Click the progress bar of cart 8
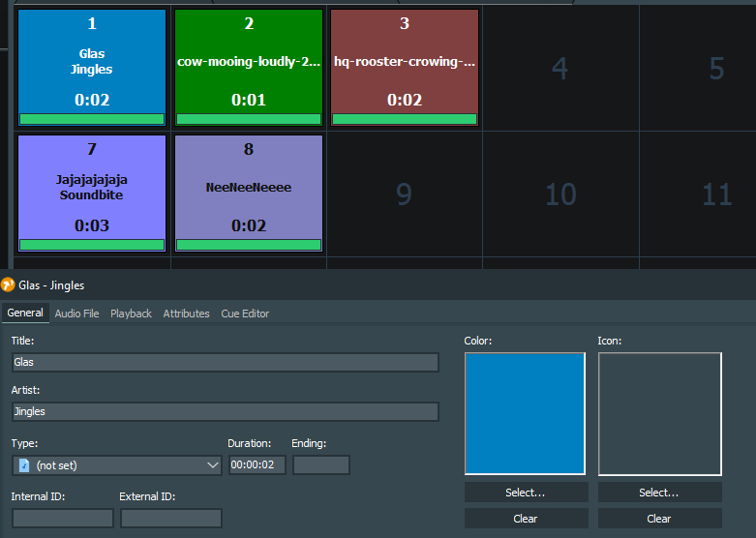The width and height of the screenshot is (756, 538). 249,245
